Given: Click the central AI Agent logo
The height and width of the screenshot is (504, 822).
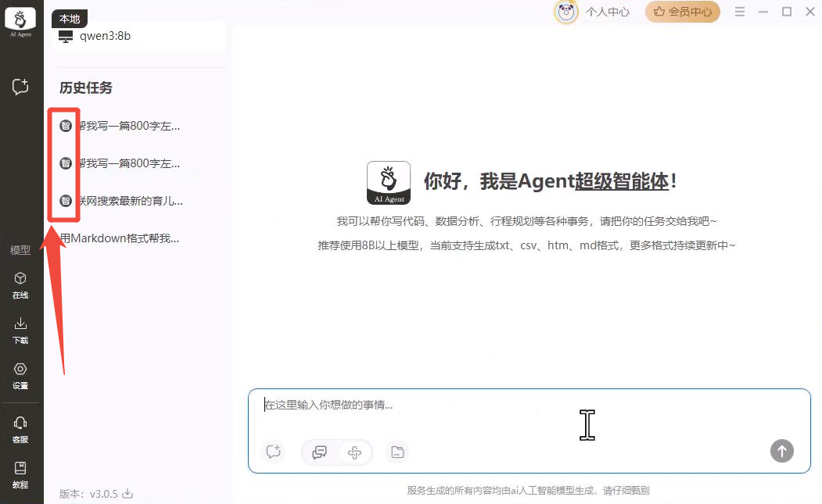Looking at the screenshot, I should [x=389, y=183].
